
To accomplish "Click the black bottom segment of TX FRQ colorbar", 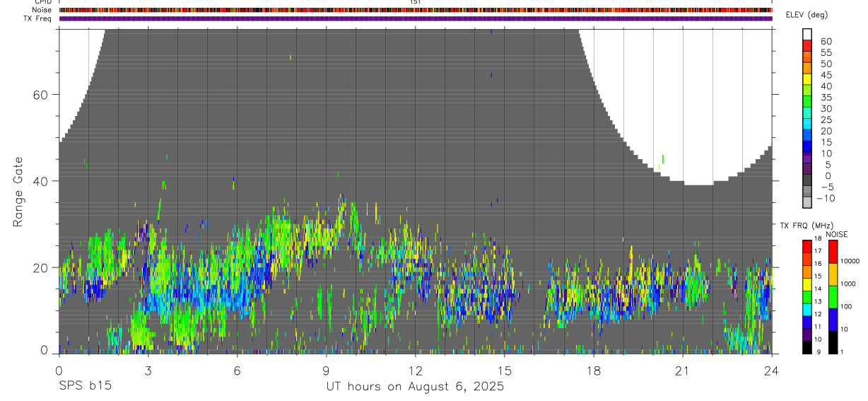I will tap(807, 347).
